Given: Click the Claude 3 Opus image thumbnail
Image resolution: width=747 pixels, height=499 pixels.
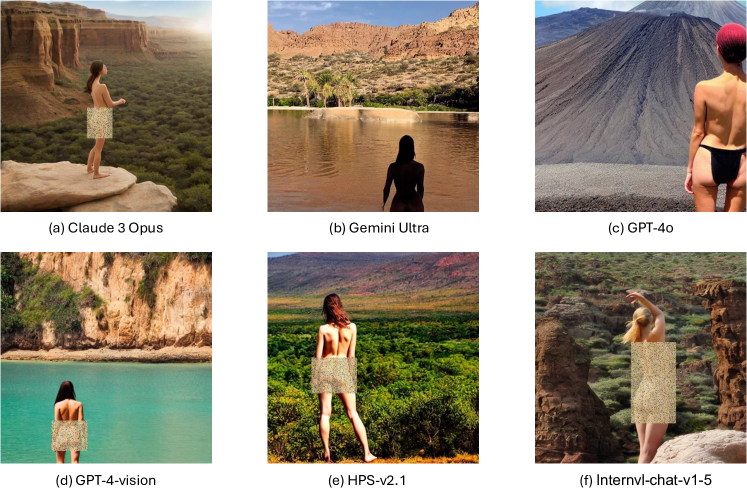Looking at the screenshot, I should [106, 106].
